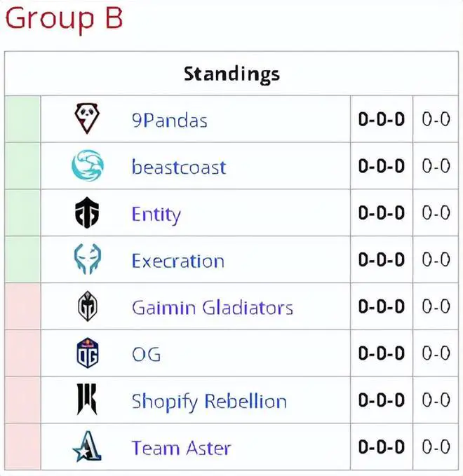Click the Team Aster star logo
The height and width of the screenshot is (476, 463).
point(87,447)
